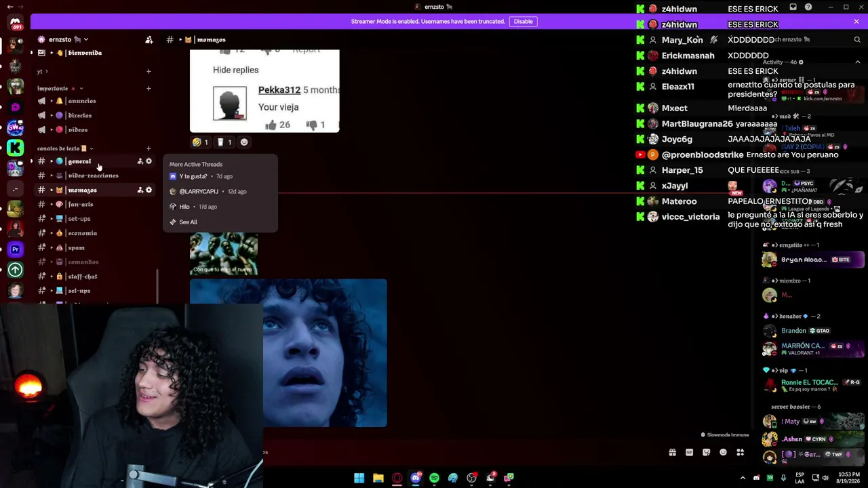Image resolution: width=868 pixels, height=488 pixels.
Task: Open the Discord inbox icon
Action: click(x=793, y=7)
